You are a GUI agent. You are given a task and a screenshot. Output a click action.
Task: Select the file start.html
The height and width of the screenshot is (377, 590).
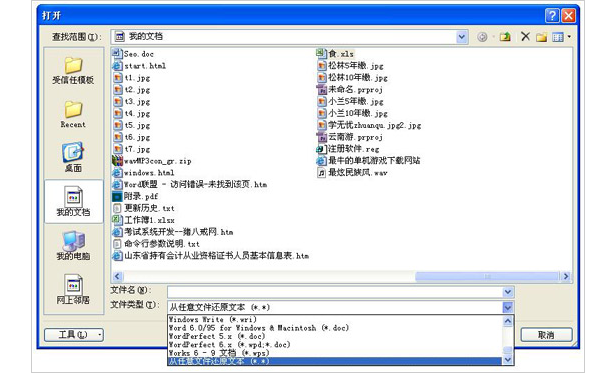click(x=139, y=66)
